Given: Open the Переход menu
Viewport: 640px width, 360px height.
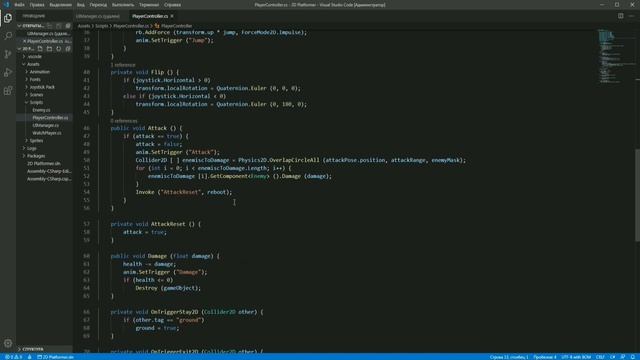Looking at the screenshot, I should coord(98,5).
